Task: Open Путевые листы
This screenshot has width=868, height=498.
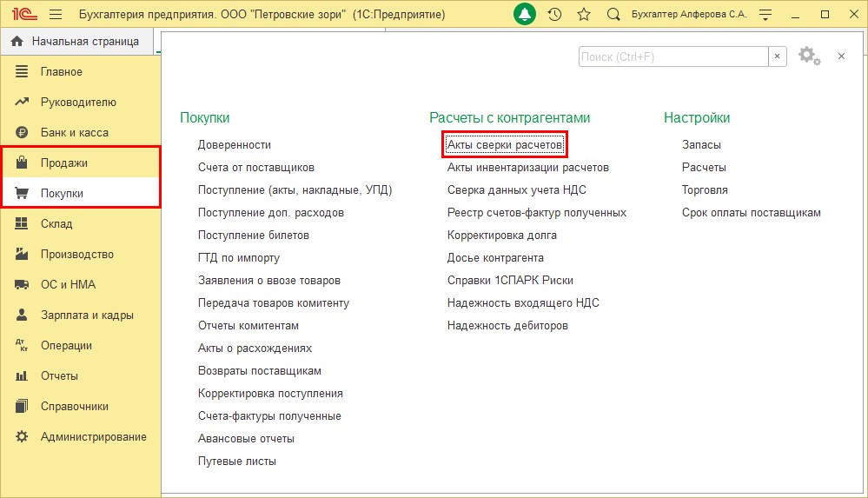Action: point(237,461)
